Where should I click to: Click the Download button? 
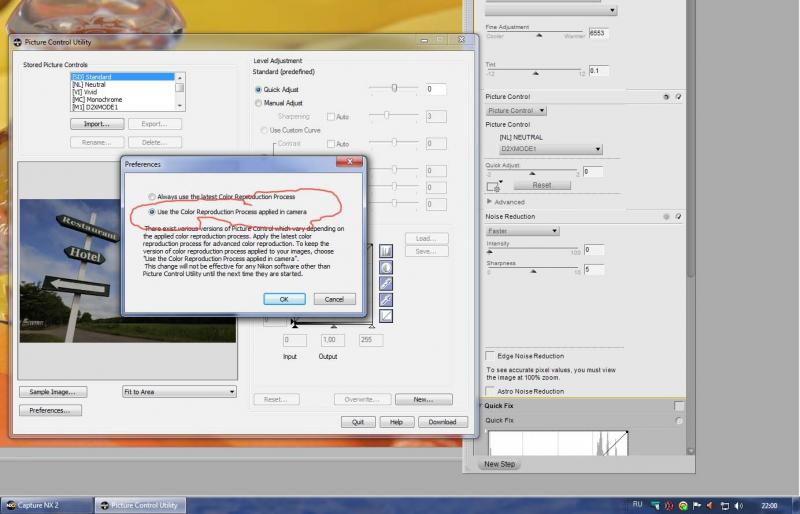[x=442, y=422]
